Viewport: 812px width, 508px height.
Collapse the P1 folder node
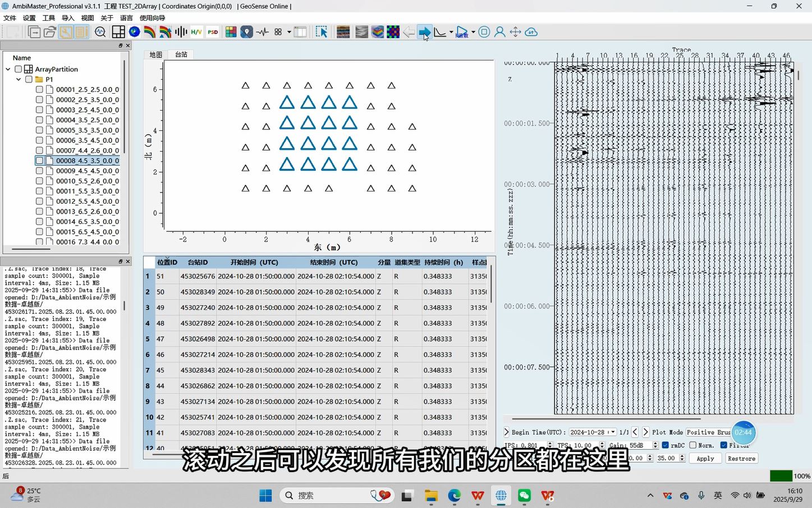19,79
